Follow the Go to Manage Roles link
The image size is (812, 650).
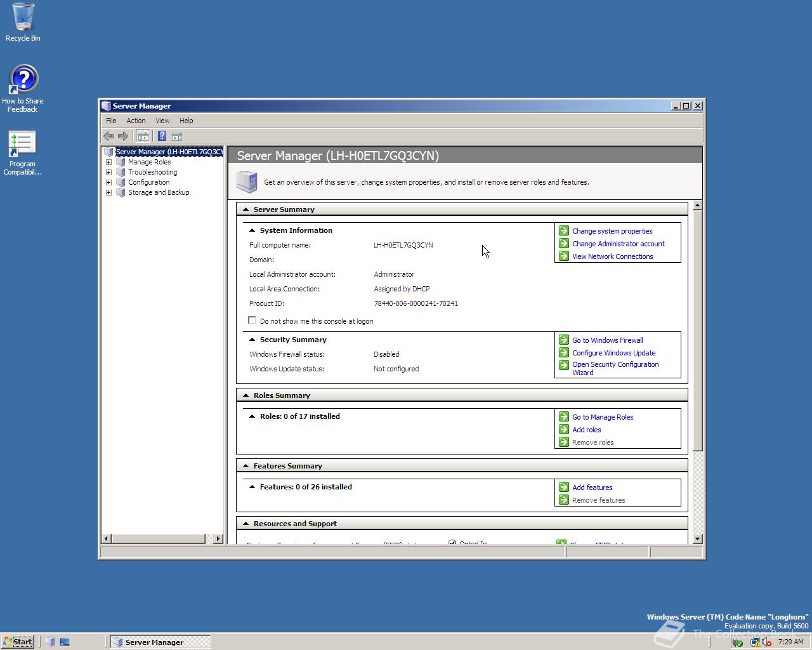[603, 417]
